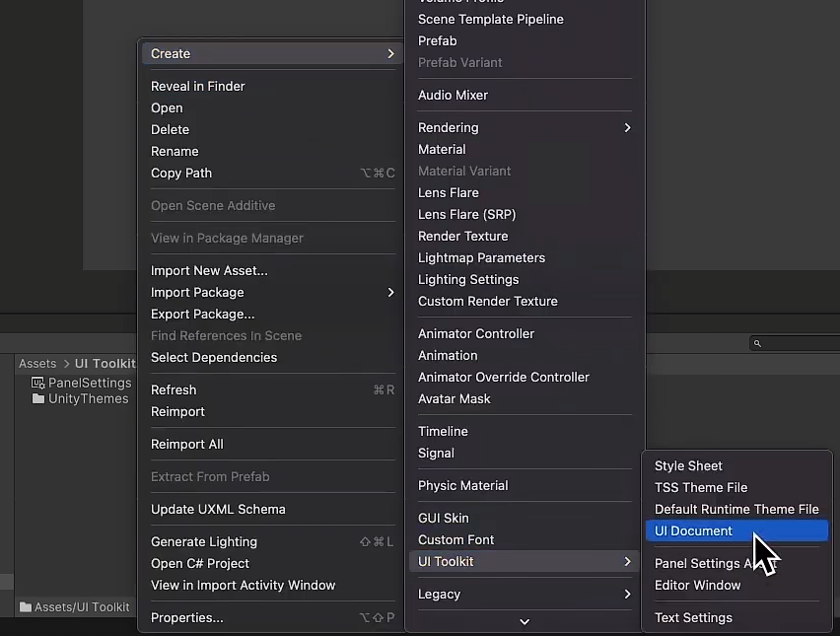
Task: Choose Audio Mixer
Action: pyautogui.click(x=525, y=95)
